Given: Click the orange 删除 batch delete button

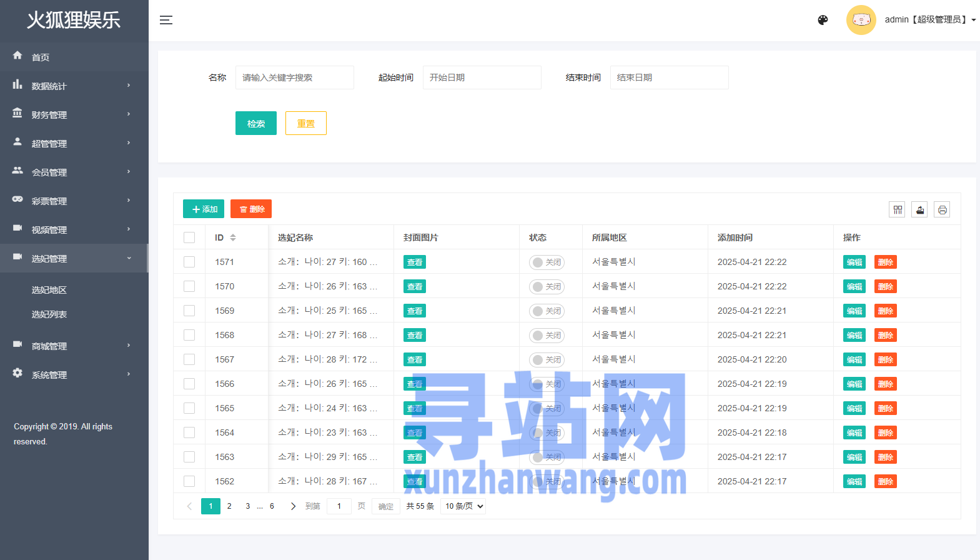Looking at the screenshot, I should (251, 209).
